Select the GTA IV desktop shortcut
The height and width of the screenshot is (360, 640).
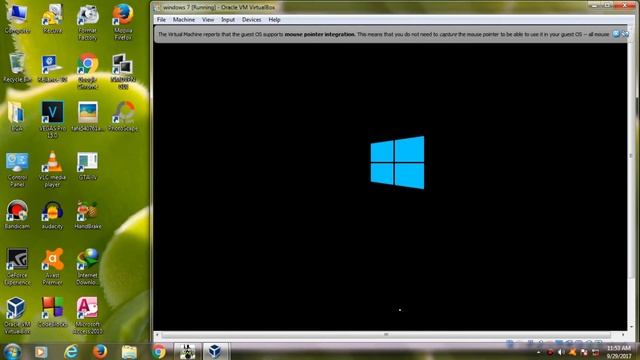point(88,166)
